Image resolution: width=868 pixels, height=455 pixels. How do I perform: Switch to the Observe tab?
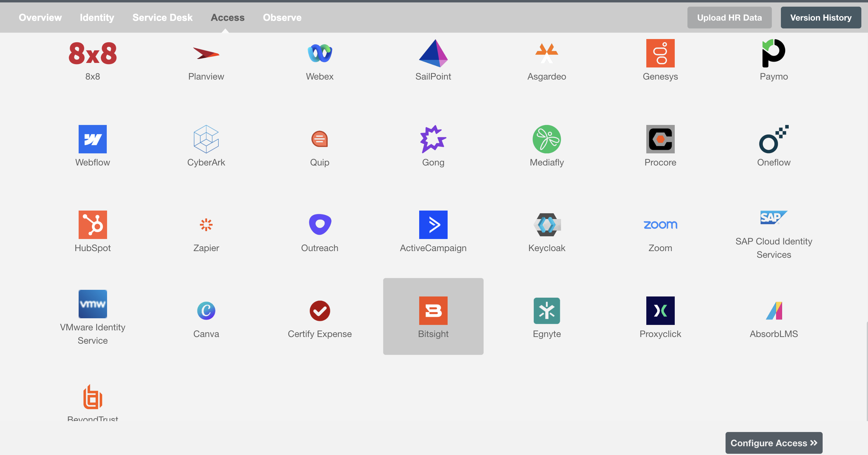(282, 18)
